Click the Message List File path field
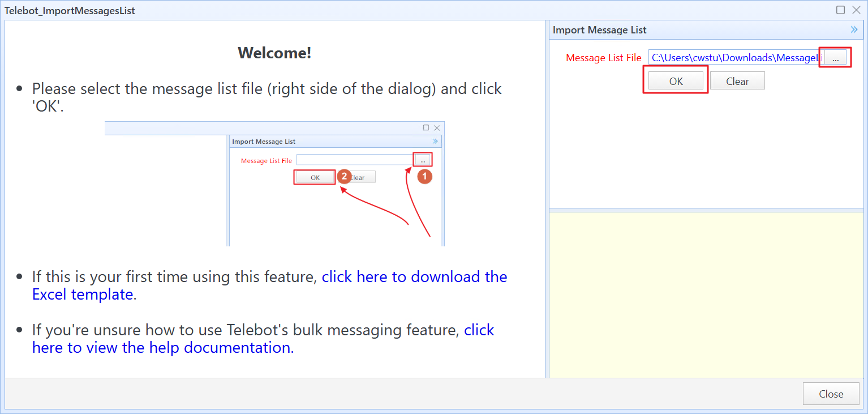This screenshot has height=414, width=868. tap(736, 57)
